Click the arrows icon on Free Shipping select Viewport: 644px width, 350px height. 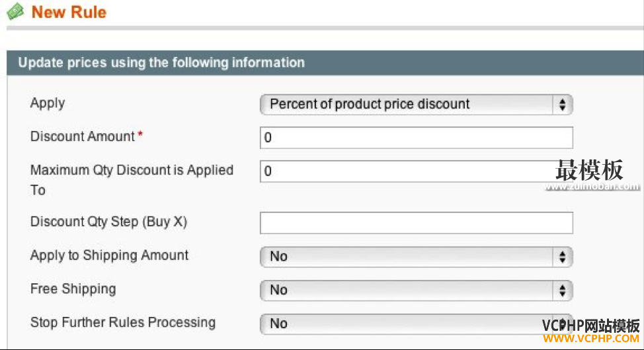pyautogui.click(x=562, y=290)
